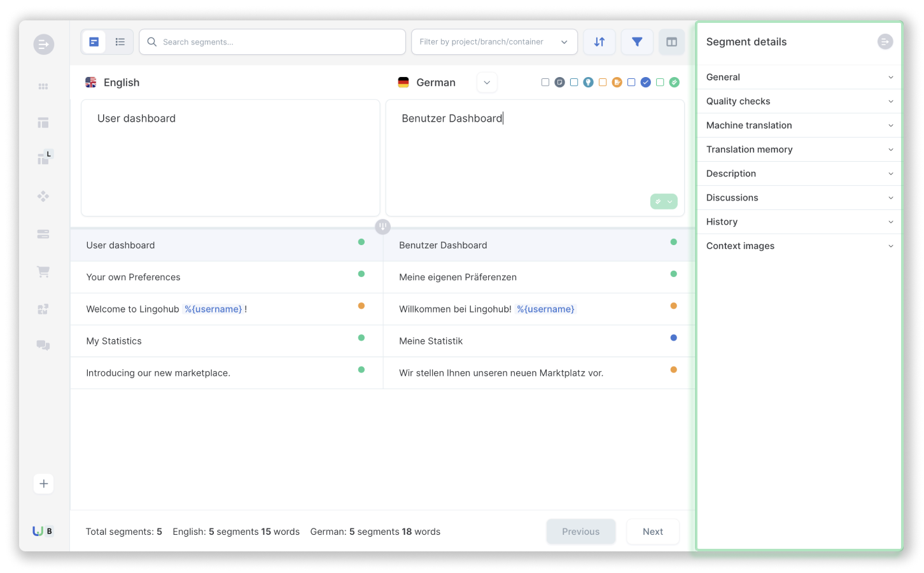Image resolution: width=924 pixels, height=573 pixels.
Task: Open the server/storage icon in sidebar
Action: click(x=43, y=234)
